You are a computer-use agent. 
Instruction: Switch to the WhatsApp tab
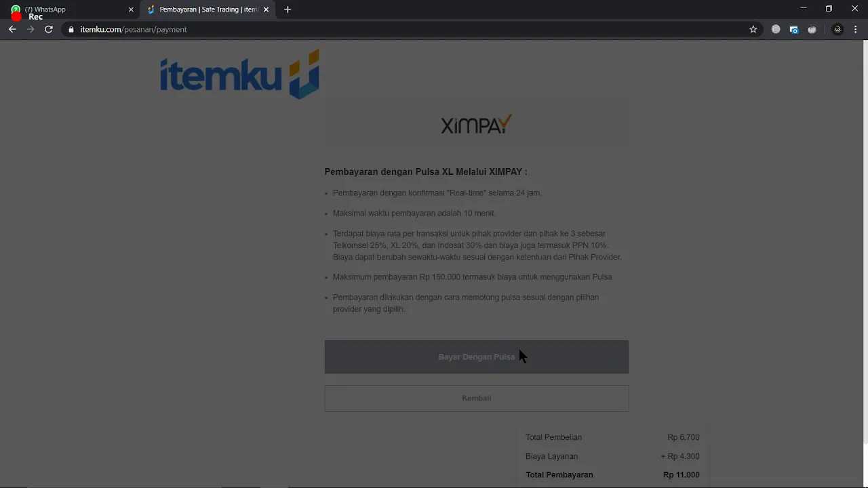[x=71, y=9]
